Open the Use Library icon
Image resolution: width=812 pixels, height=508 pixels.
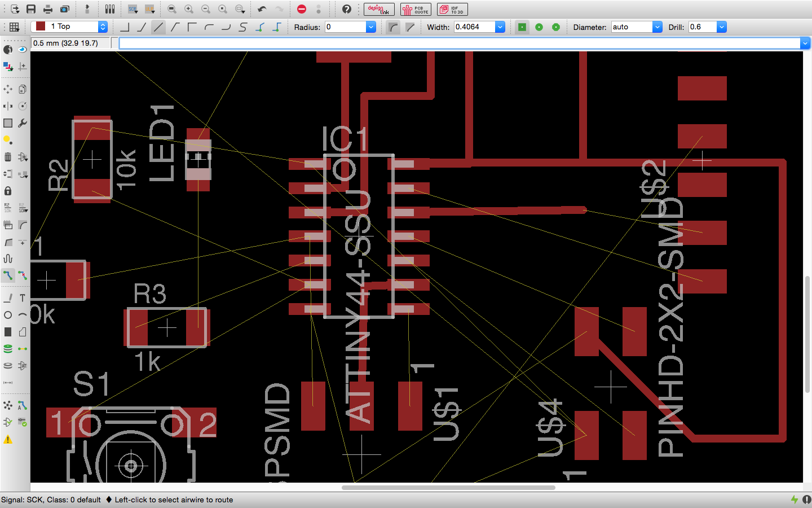point(110,9)
